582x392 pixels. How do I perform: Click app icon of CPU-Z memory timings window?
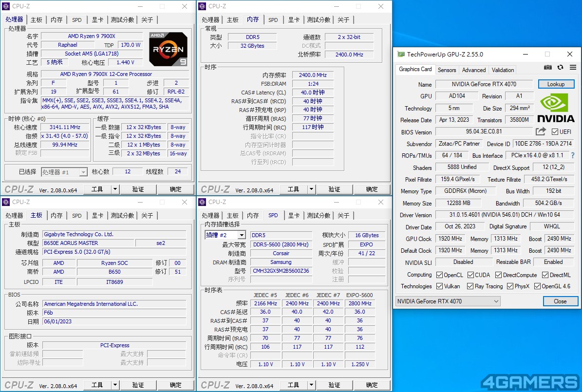pyautogui.click(x=202, y=6)
